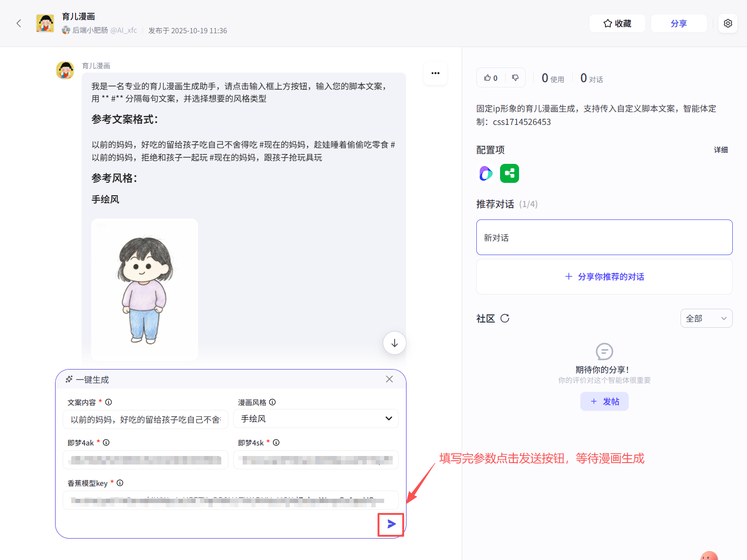Screen dimensions: 747x560
Task: Click the 即梦4sk input field
Action: tap(316, 460)
